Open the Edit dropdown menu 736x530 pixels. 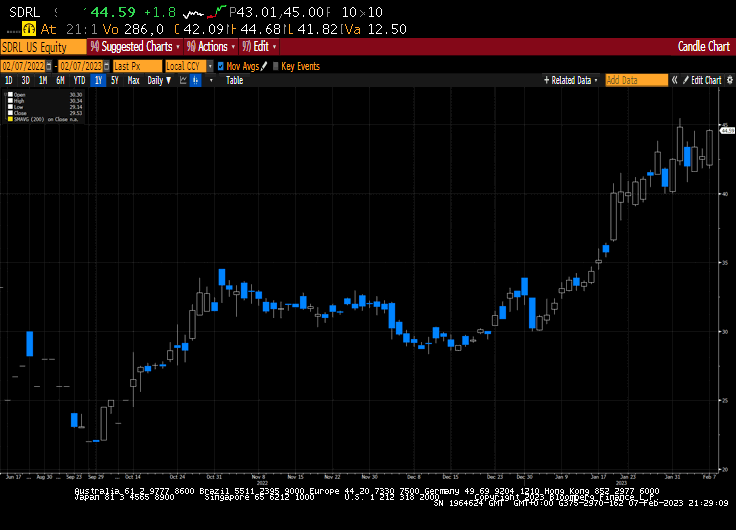point(259,46)
